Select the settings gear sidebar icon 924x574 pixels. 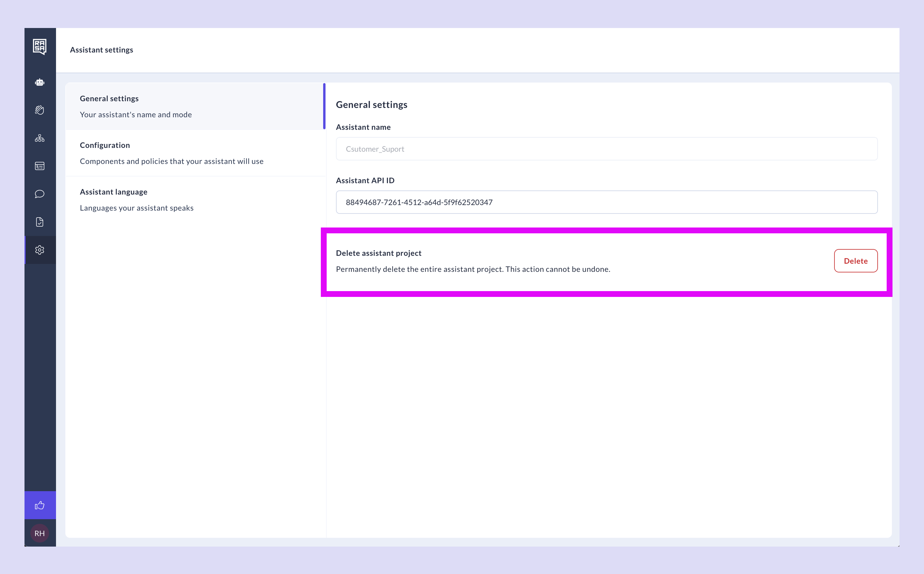tap(39, 250)
